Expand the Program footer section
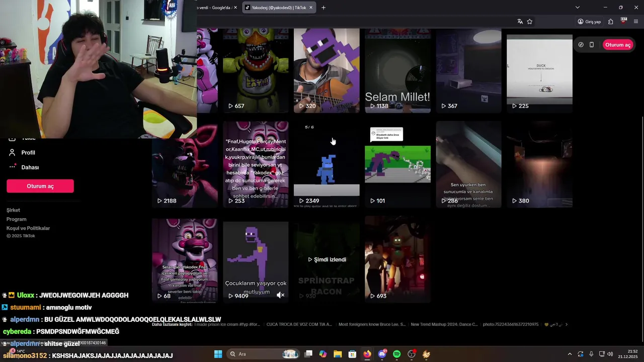This screenshot has width=644, height=362. coord(17,219)
